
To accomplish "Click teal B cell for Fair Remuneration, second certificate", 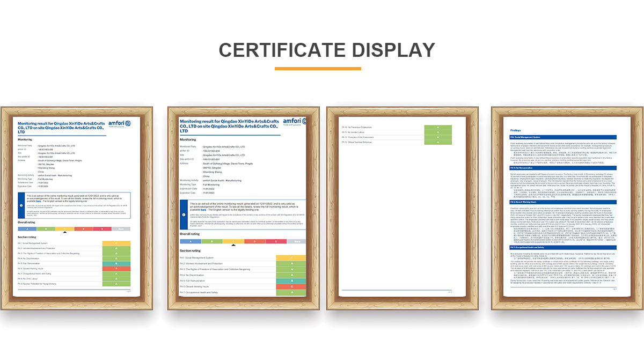I will click(x=291, y=281).
